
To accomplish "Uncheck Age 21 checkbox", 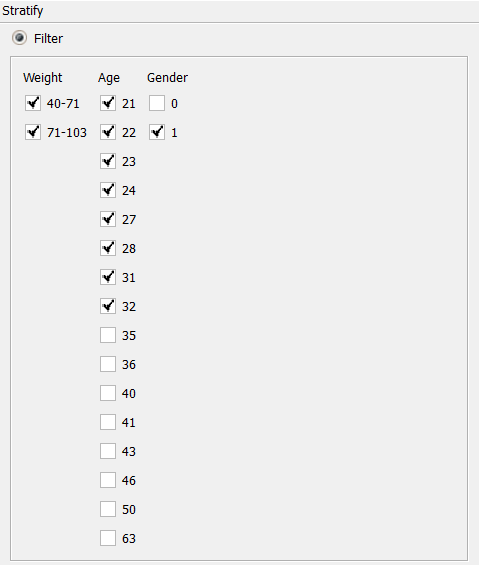I will (x=108, y=103).
